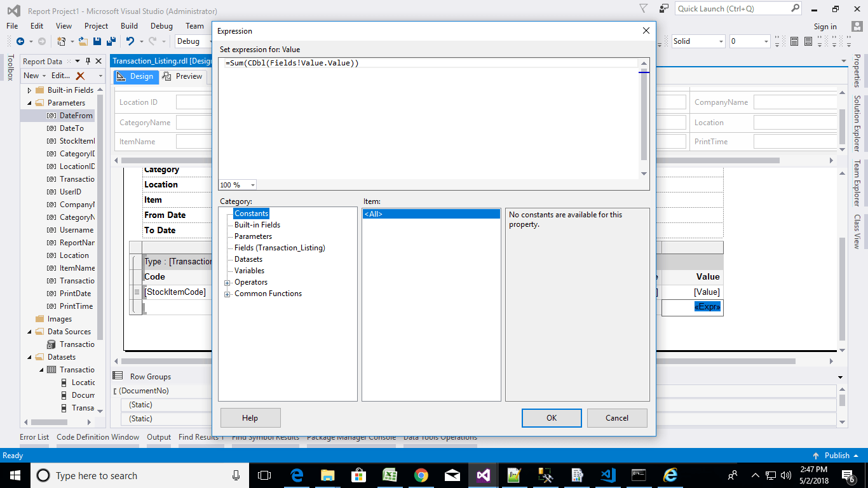The image size is (868, 488).
Task: Close the Report Data panel
Action: coord(98,61)
